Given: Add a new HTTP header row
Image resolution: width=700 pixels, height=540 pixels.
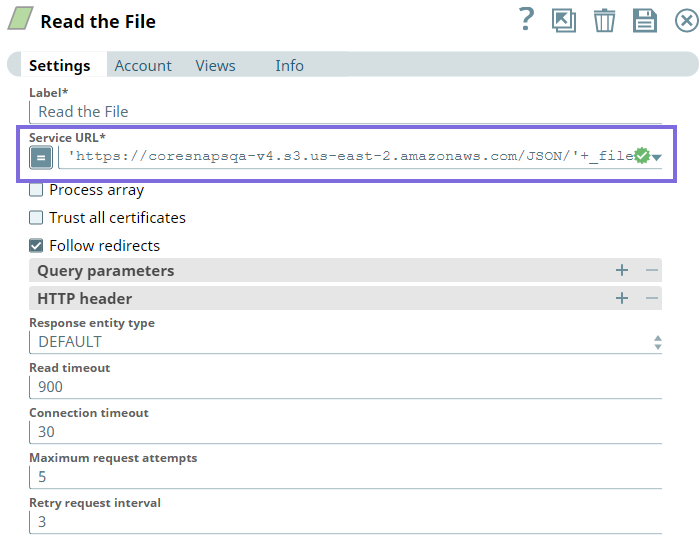Looking at the screenshot, I should point(622,299).
